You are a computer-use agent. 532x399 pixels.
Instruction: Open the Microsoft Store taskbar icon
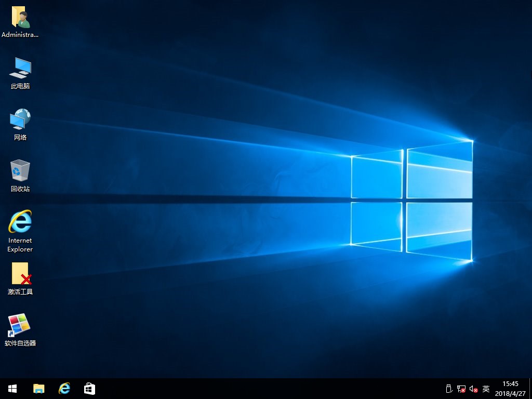[x=89, y=389]
